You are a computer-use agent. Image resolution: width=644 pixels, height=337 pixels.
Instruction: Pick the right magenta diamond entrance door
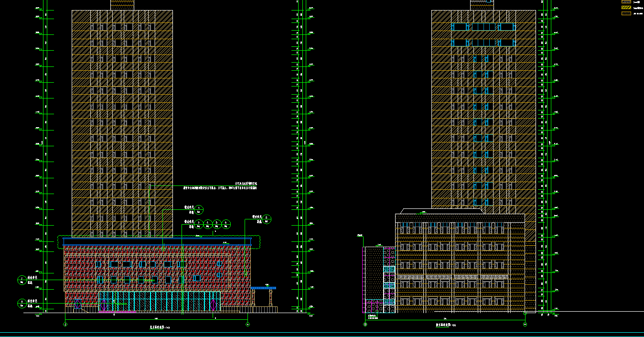coord(213,304)
